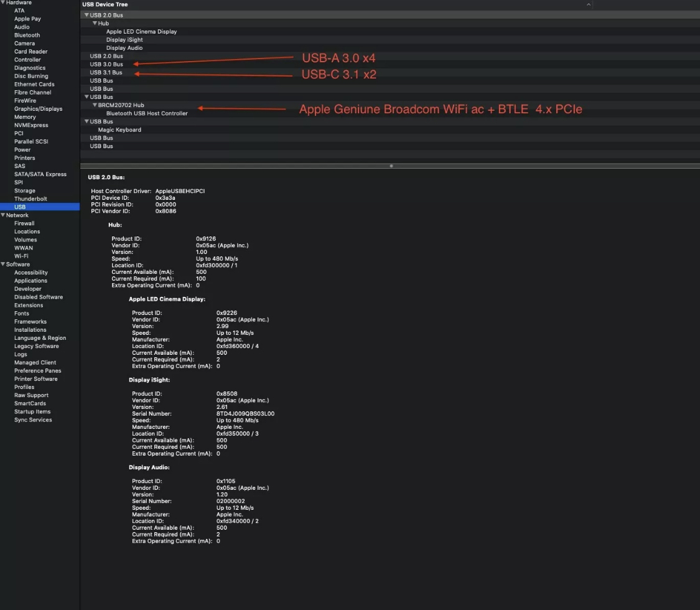Select Storage in the sidebar
The height and width of the screenshot is (610, 700).
click(24, 190)
